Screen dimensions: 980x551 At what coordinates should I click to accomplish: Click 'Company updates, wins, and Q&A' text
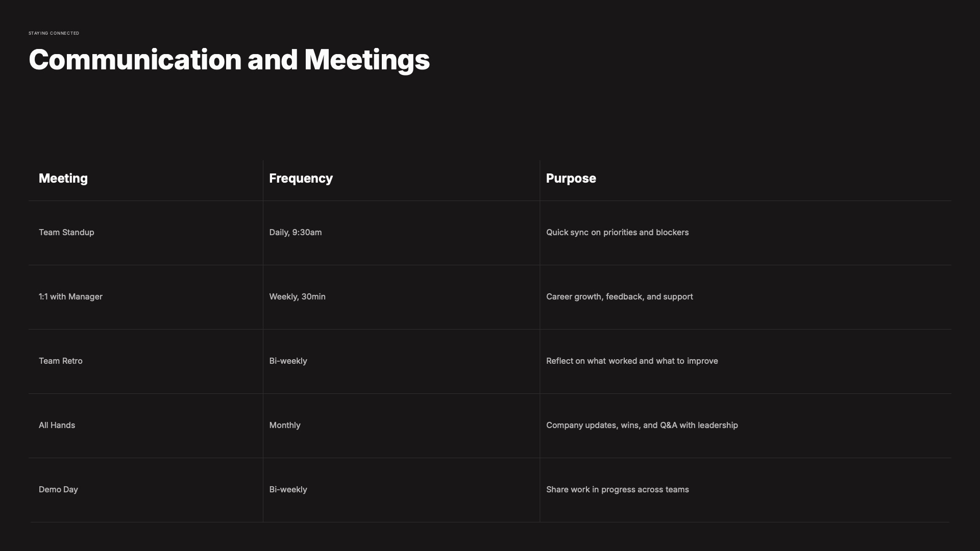click(642, 425)
